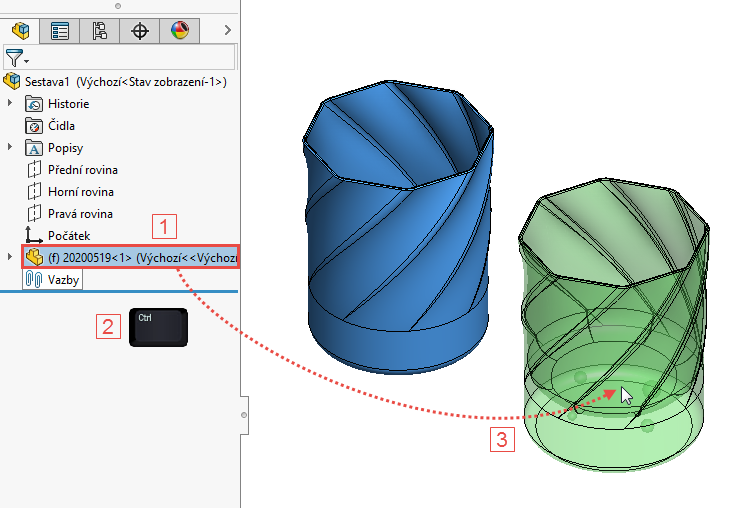
Task: Switch to the PropertyManager tab
Action: (x=60, y=31)
